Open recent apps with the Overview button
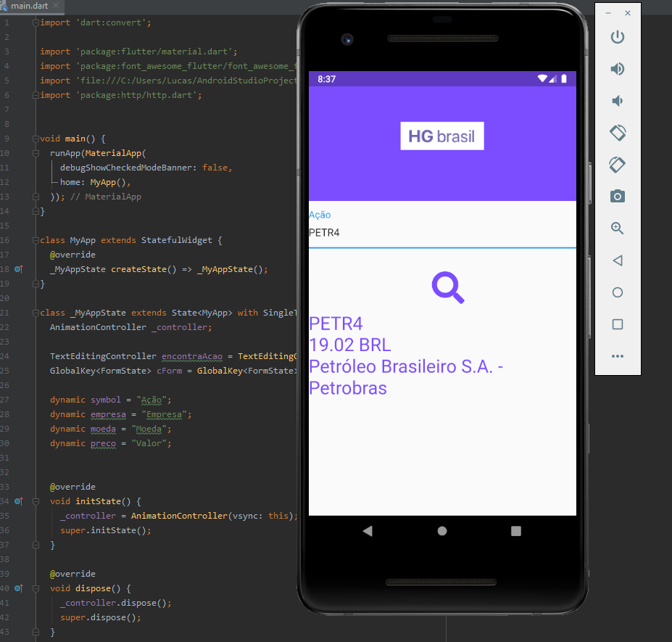The width and height of the screenshot is (672, 642). tap(617, 324)
